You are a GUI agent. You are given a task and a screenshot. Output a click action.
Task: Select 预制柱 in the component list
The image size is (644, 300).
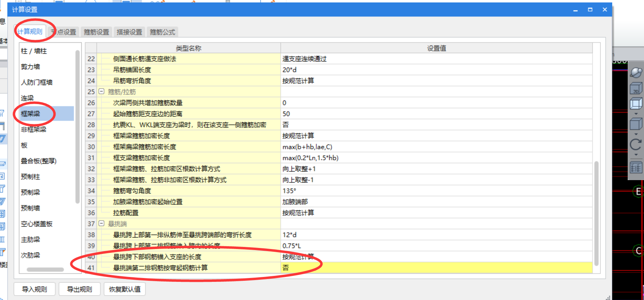[30, 177]
